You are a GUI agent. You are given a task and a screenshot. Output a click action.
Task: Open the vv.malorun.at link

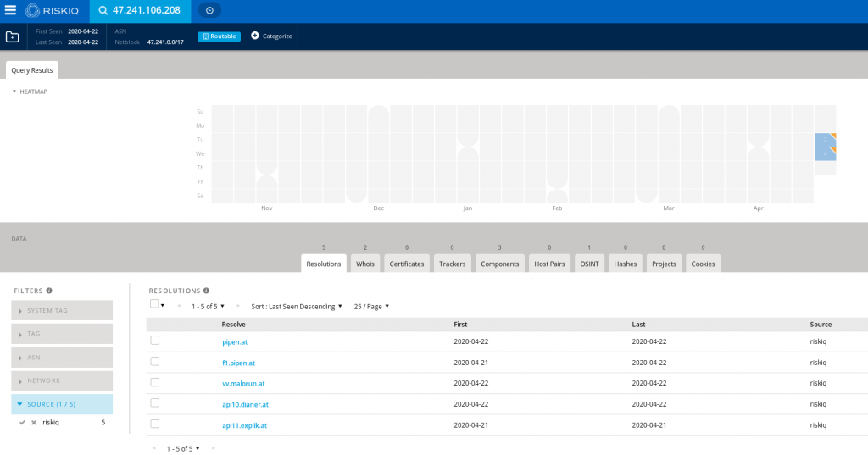pos(243,384)
